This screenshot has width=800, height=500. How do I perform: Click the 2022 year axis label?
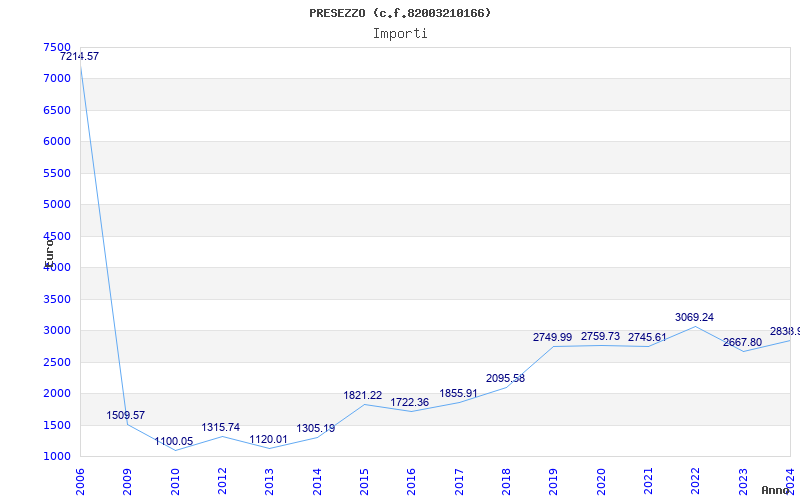(696, 482)
